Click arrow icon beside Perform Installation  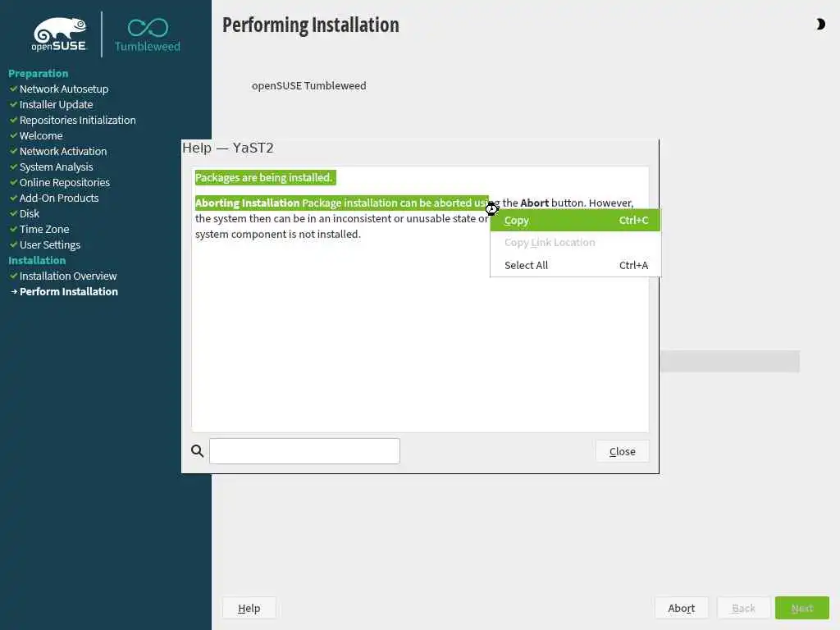[x=14, y=291]
